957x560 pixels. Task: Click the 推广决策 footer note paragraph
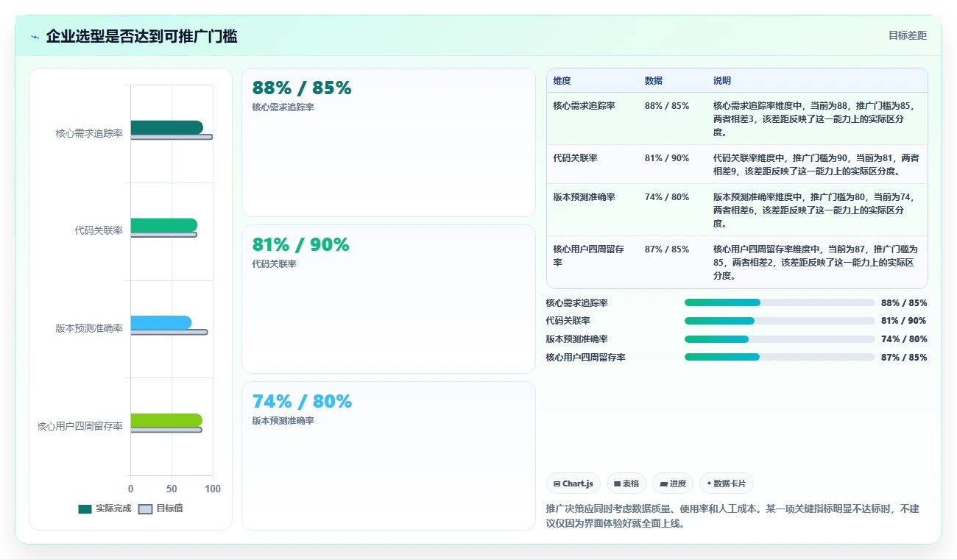[x=732, y=516]
